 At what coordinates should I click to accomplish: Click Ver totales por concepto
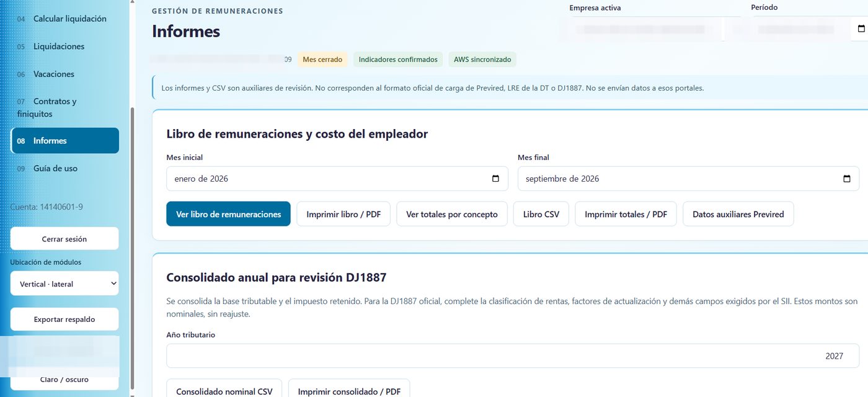coord(452,214)
